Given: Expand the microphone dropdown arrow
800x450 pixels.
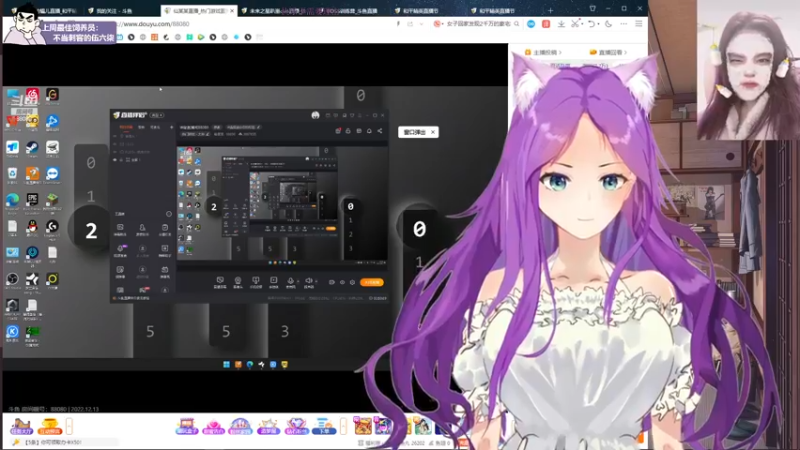Looking at the screenshot, I should (x=298, y=281).
